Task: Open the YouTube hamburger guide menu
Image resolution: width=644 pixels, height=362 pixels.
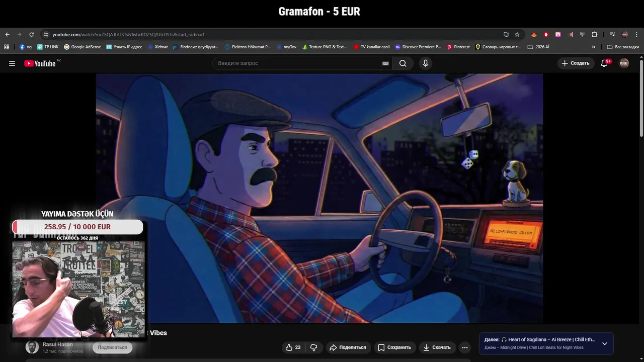Action: pos(12,63)
